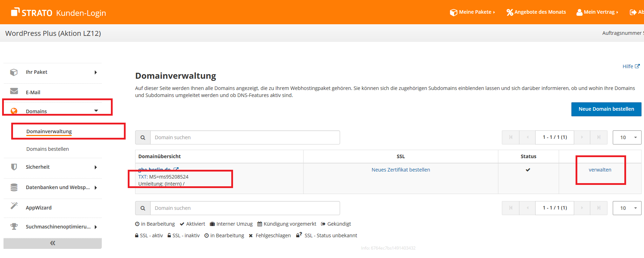Screen dimensions: 644x258
Task: Click the database icon in sidebar
Action: coord(14,187)
